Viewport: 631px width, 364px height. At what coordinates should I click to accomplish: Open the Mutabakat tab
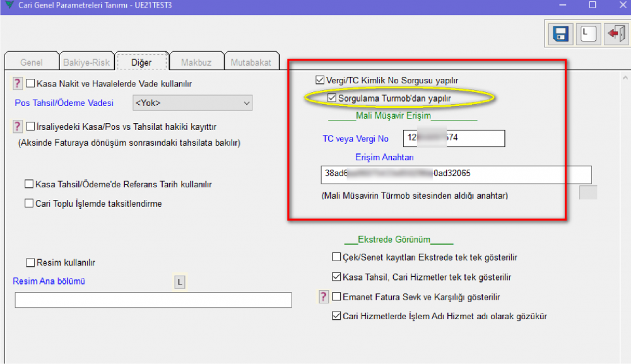click(x=251, y=62)
